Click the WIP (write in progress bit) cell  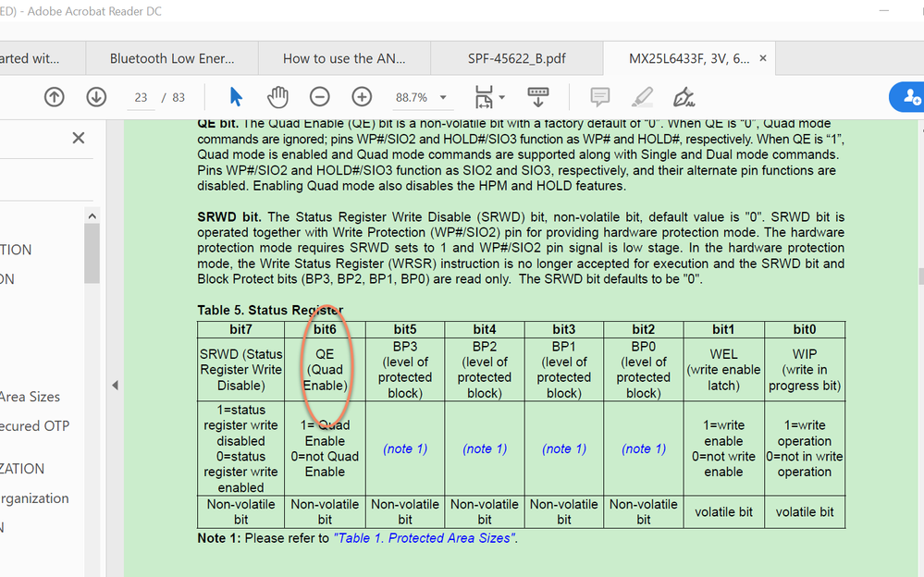pos(805,370)
